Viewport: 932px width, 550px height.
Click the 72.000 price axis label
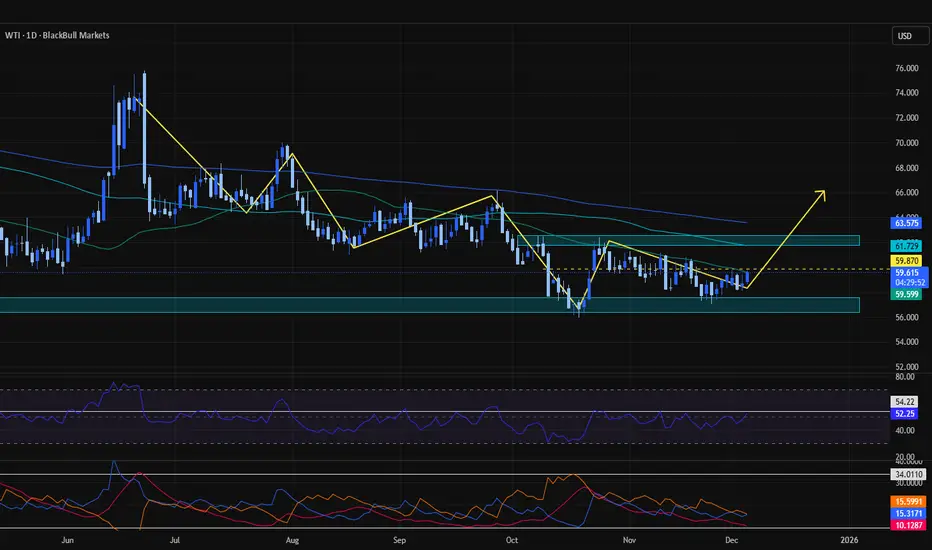click(906, 118)
